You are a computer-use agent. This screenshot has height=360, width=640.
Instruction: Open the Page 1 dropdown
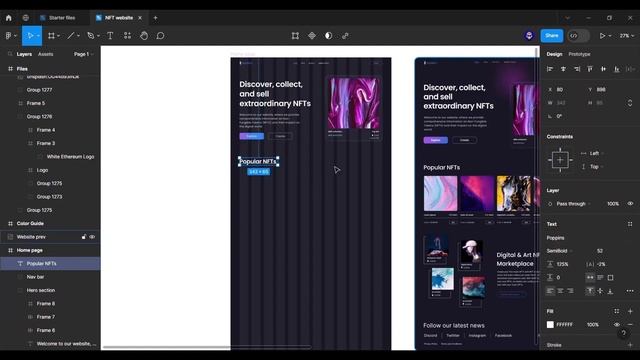(84, 54)
